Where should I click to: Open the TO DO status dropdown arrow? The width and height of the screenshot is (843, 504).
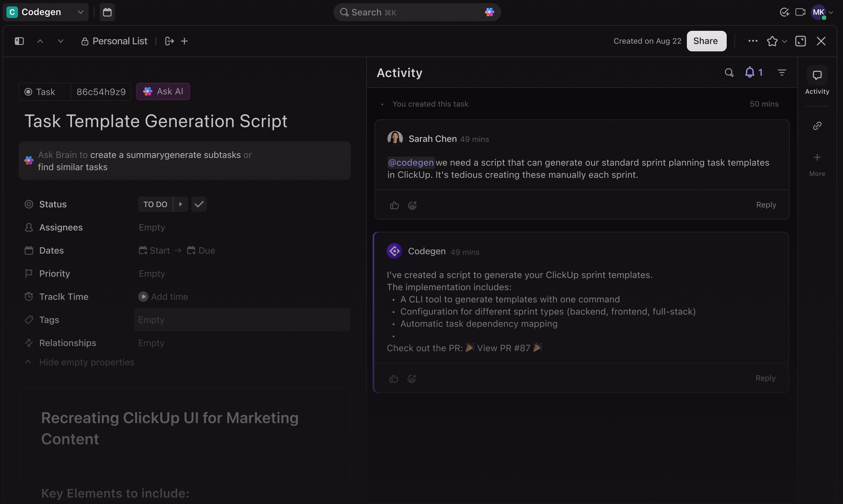[x=181, y=204]
